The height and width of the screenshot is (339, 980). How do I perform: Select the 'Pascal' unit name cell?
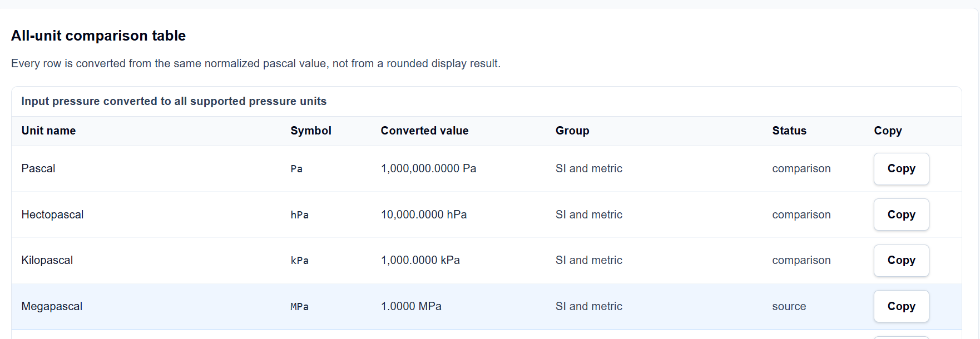click(38, 168)
